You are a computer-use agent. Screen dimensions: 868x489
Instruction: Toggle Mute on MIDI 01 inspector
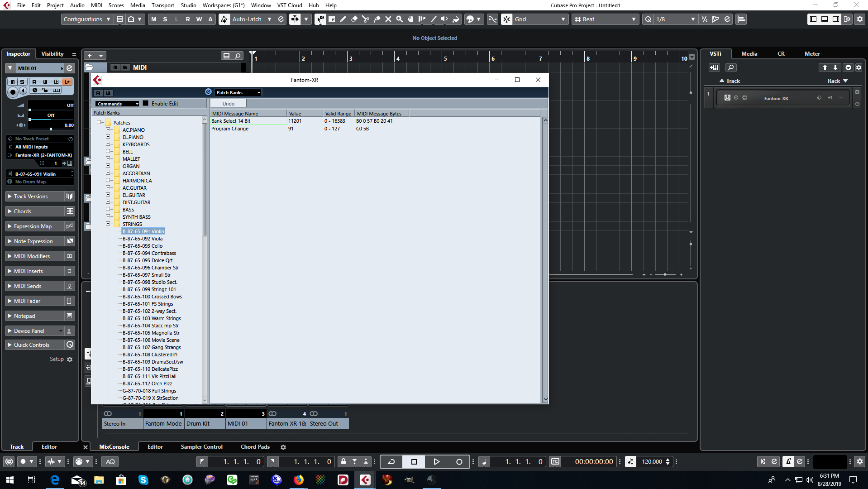13,82
